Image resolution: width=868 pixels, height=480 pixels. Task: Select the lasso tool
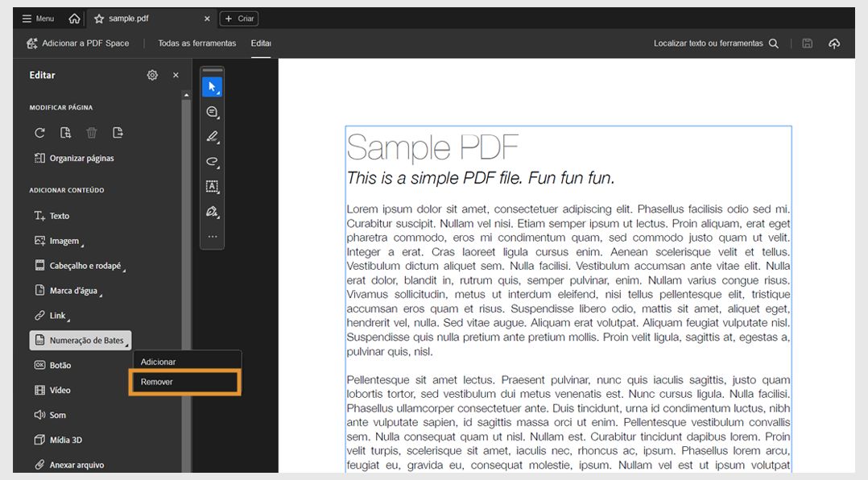(212, 162)
